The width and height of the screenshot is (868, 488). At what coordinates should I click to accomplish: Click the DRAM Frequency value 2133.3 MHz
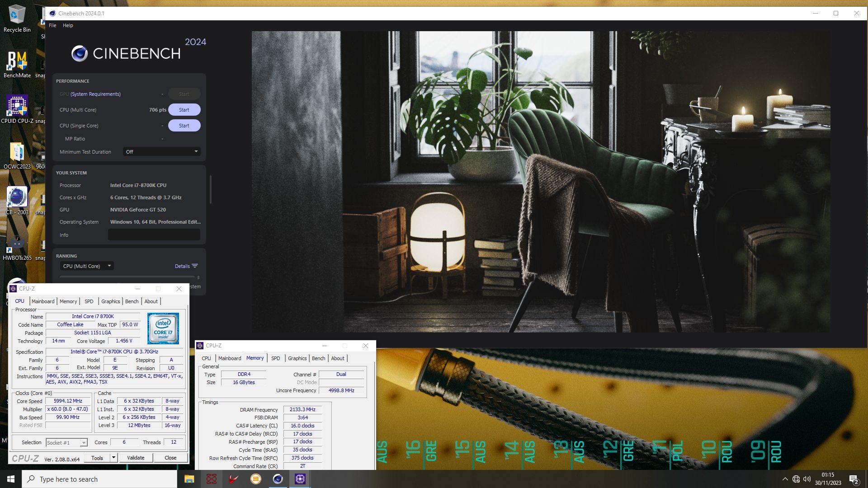tap(302, 409)
